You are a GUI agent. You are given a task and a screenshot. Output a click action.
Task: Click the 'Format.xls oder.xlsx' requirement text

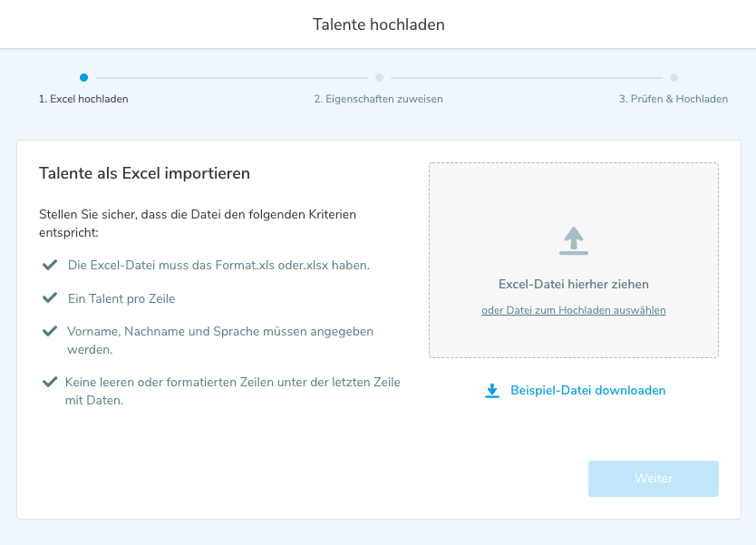(x=218, y=265)
